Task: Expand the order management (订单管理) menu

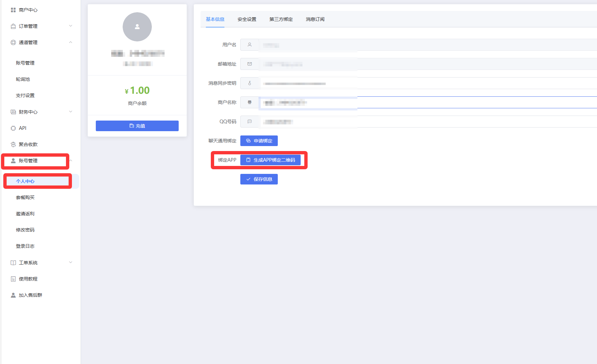Action: [x=70, y=26]
